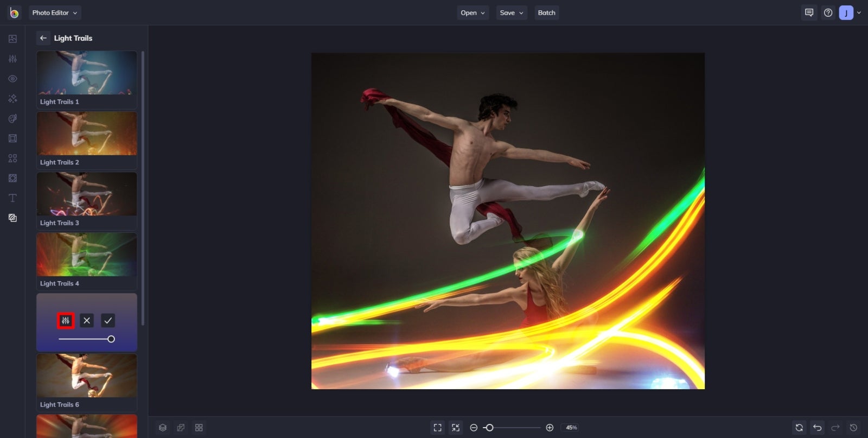Open the Graphics shapes sidebar icon
Image resolution: width=868 pixels, height=438 pixels.
12,158
